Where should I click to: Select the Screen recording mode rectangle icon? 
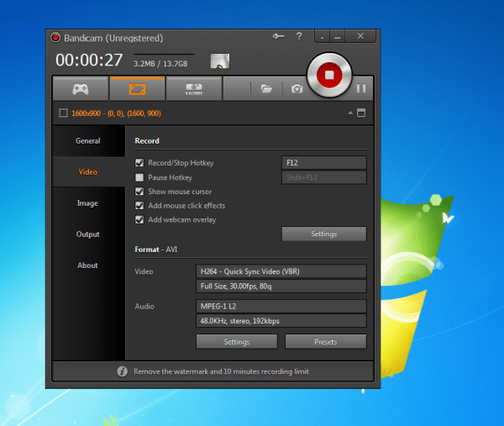(x=138, y=88)
